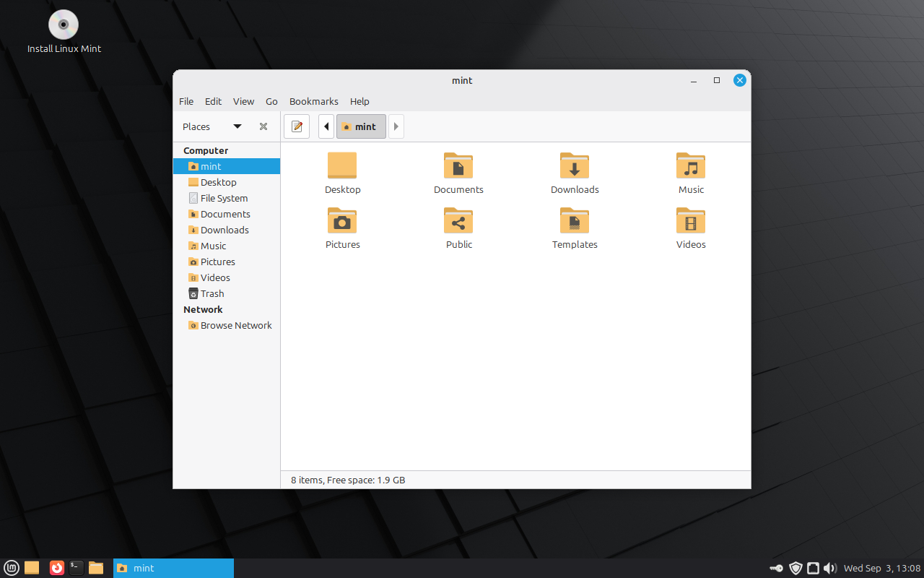Select Pictures in the sidebar
Image resolution: width=924 pixels, height=578 pixels.
227,262
